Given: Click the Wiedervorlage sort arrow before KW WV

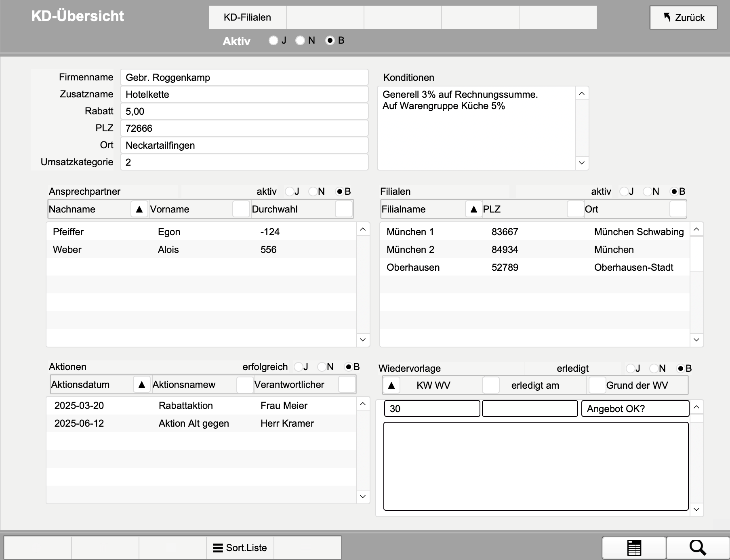Looking at the screenshot, I should tap(391, 385).
